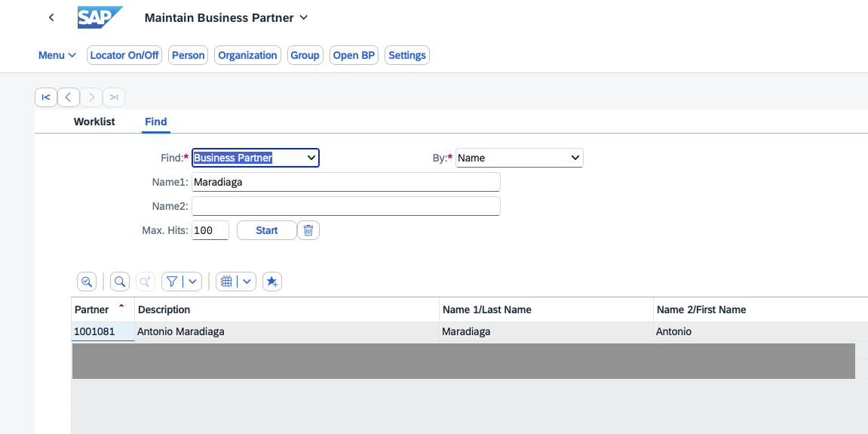868x434 pixels.
Task: Click the Name2 input field
Action: click(x=346, y=206)
